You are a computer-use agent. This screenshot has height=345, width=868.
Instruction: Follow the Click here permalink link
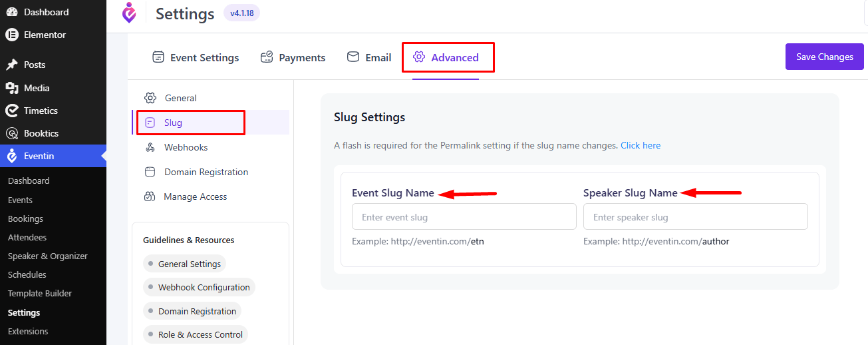coord(641,145)
